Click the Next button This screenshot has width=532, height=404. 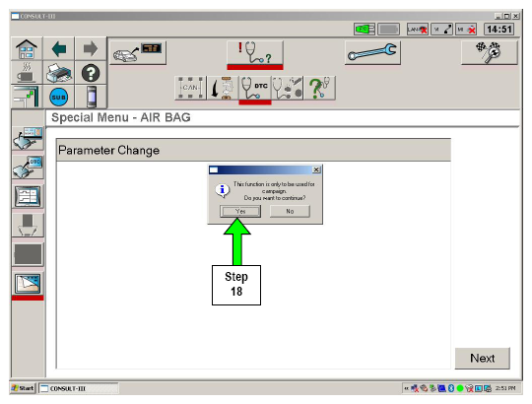(x=482, y=359)
